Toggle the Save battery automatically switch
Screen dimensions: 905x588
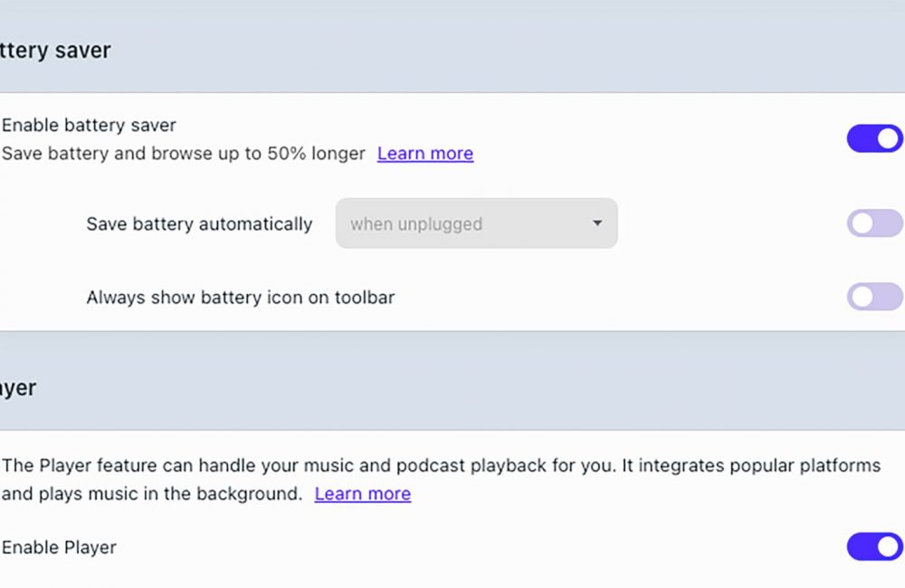[x=874, y=223]
